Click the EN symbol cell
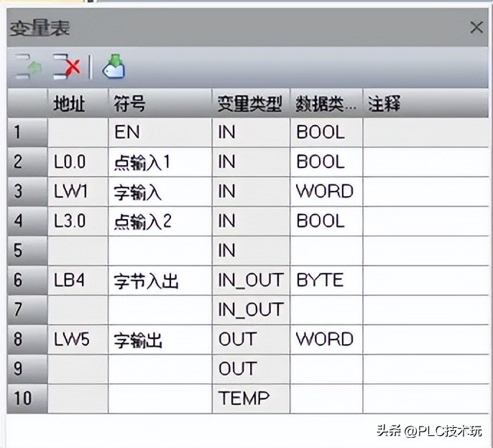Image resolution: width=493 pixels, height=448 pixels. click(160, 132)
